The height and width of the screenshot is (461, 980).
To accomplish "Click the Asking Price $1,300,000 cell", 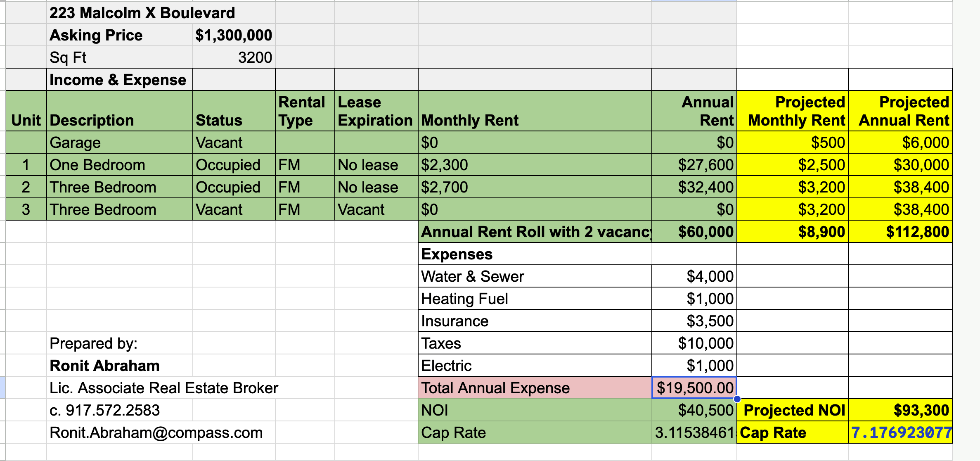I will (234, 35).
